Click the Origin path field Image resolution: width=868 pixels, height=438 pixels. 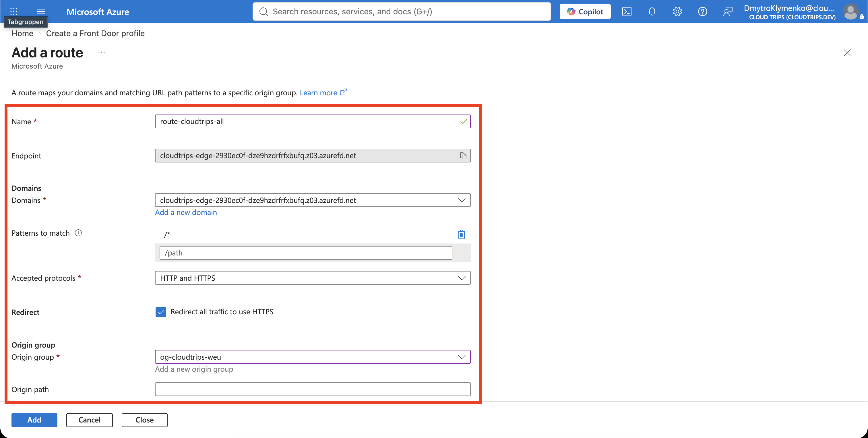pyautogui.click(x=313, y=389)
